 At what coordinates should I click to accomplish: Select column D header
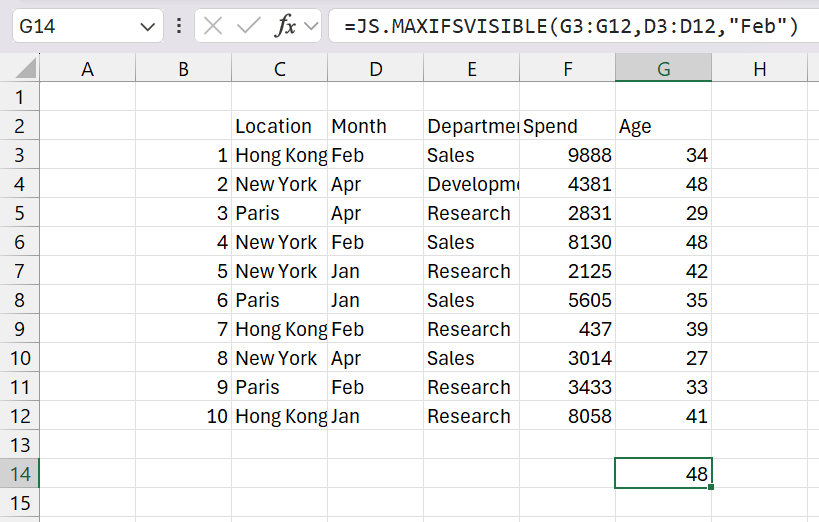point(375,69)
